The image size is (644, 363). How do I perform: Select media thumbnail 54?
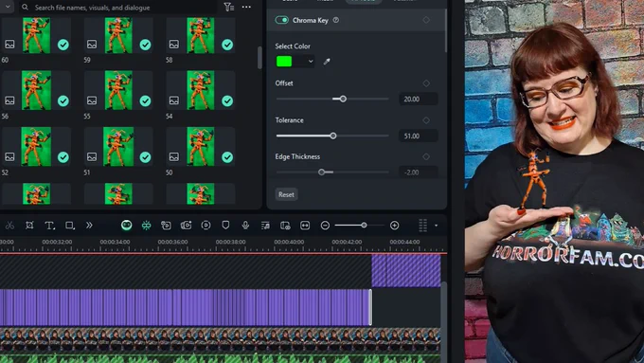[x=201, y=90]
